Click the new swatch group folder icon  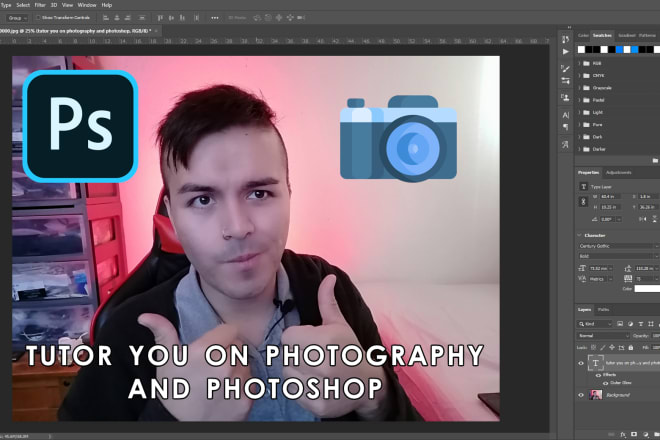point(655,160)
